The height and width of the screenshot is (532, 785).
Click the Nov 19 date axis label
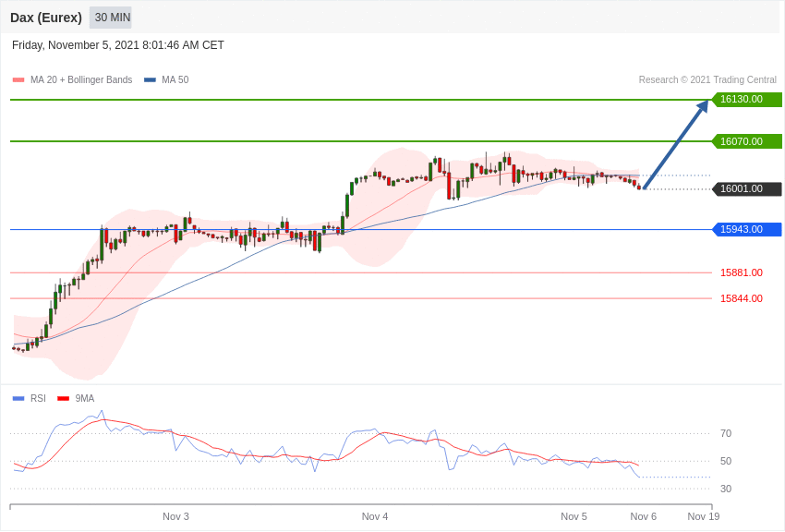click(x=704, y=516)
